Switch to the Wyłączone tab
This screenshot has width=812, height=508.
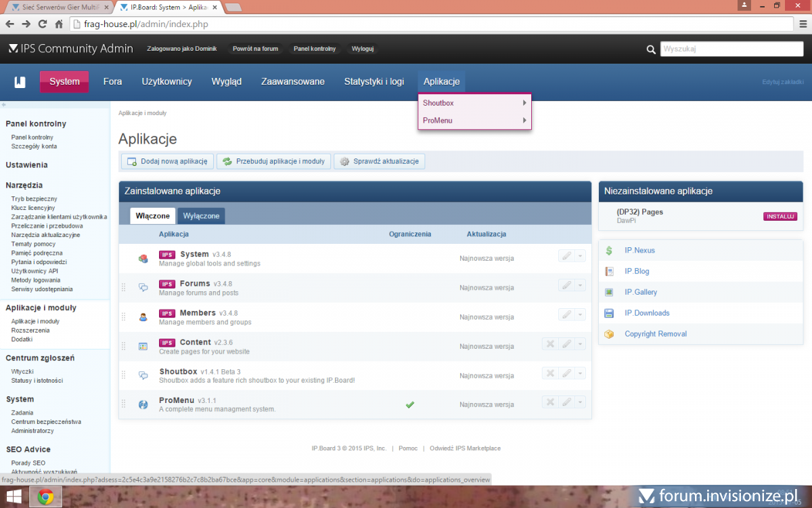[201, 215]
